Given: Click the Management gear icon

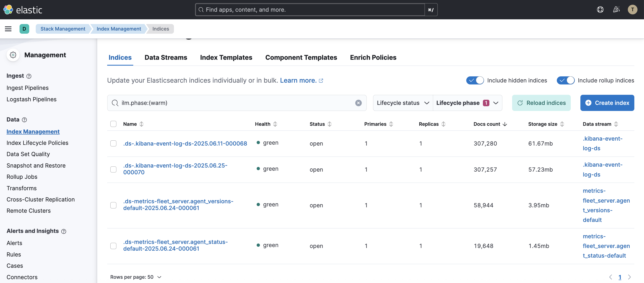Looking at the screenshot, I should [13, 55].
